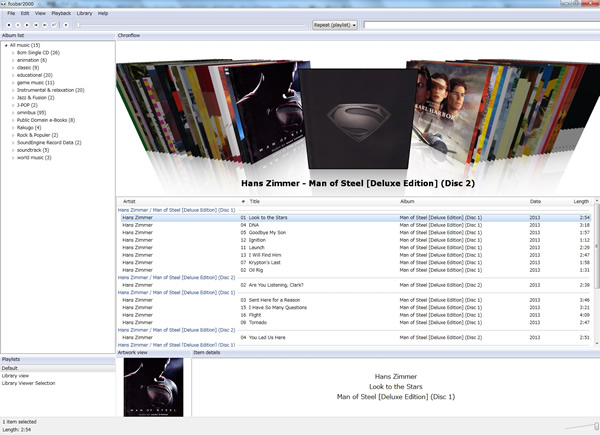Click the center Superman logo album cover
Image resolution: width=600 pixels, height=435 pixels.
tap(358, 119)
